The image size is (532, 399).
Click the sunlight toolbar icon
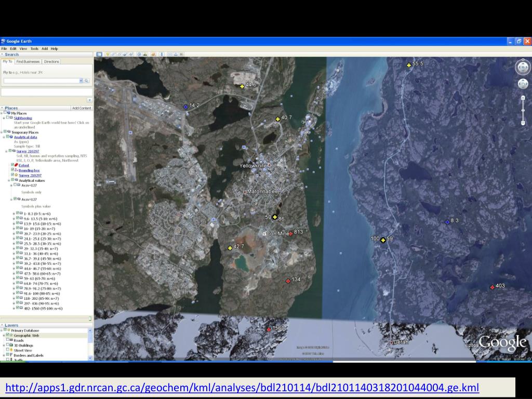pos(145,54)
